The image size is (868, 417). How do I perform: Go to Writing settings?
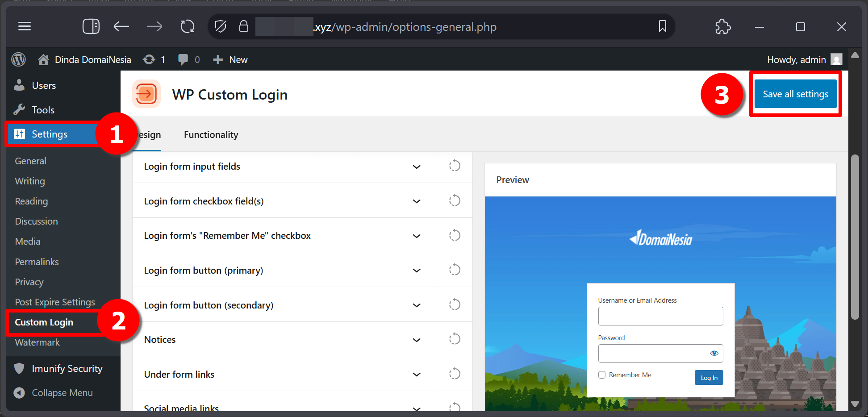[x=30, y=181]
